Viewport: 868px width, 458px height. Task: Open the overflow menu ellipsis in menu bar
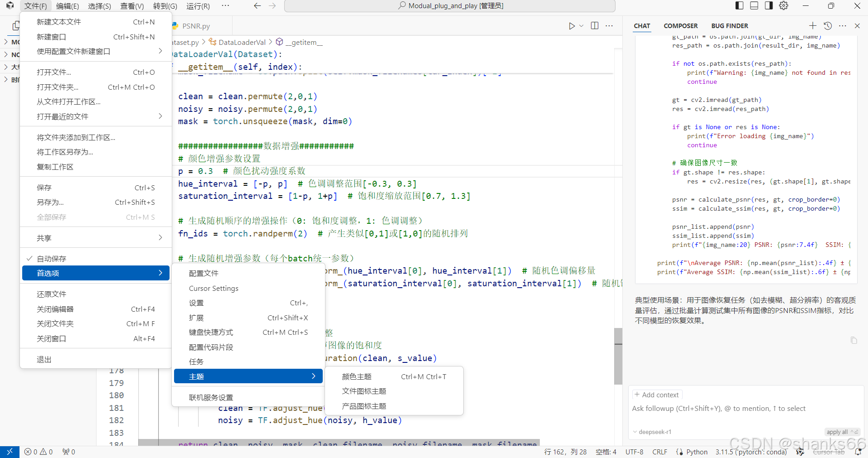(x=225, y=6)
